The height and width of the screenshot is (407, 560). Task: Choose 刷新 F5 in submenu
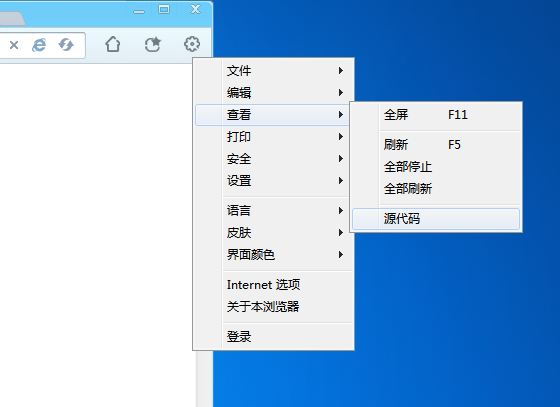436,145
